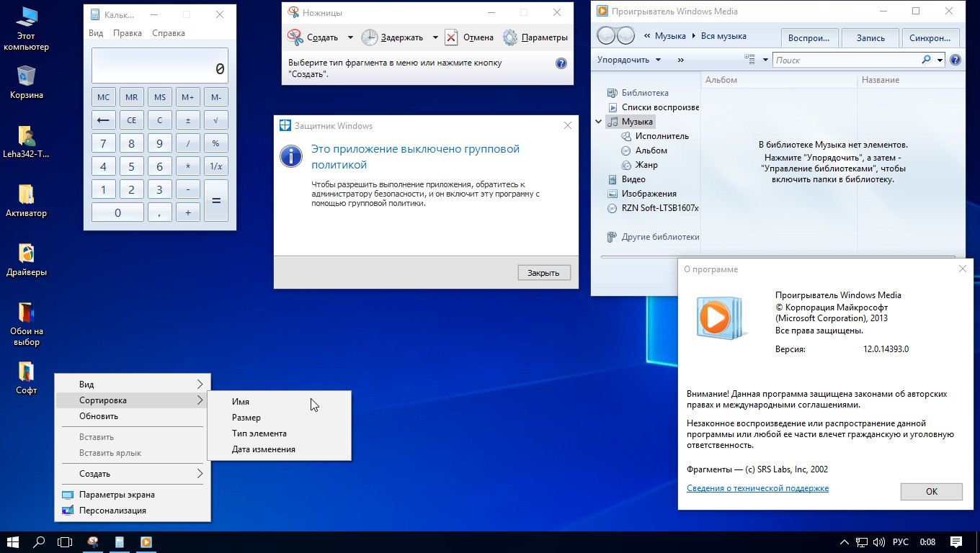Viewport: 980px width, 553px height.
Task: Open the Calculator Справка menu
Action: coord(169,33)
